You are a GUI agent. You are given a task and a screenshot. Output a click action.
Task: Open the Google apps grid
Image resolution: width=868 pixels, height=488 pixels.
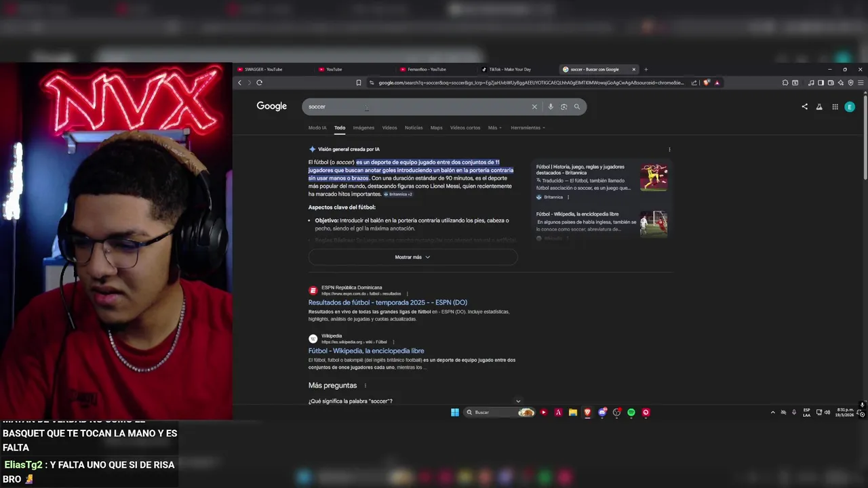(835, 106)
